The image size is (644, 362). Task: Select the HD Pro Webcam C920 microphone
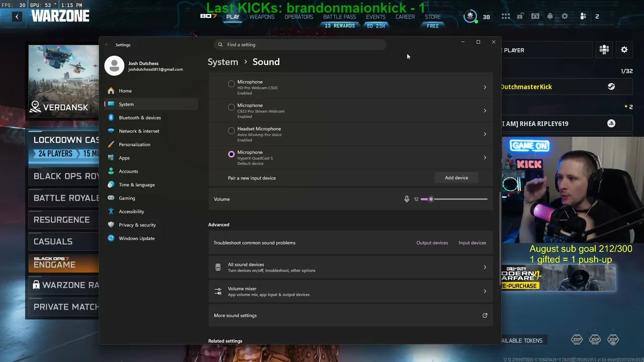(231, 83)
